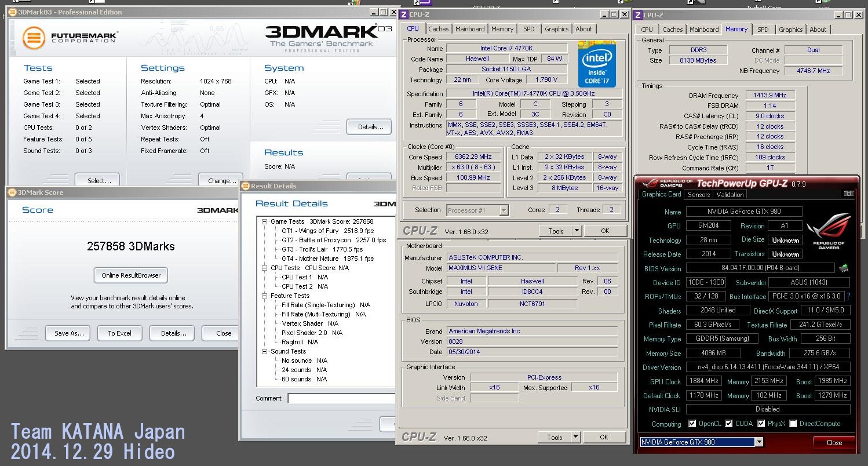The width and height of the screenshot is (868, 466).
Task: Click the orange Futuremark logo icon
Action: (34, 39)
